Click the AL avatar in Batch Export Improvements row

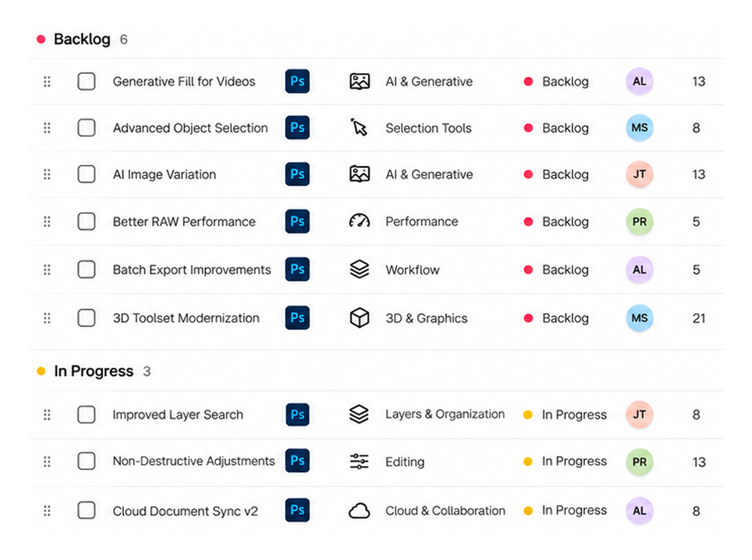pos(639,269)
